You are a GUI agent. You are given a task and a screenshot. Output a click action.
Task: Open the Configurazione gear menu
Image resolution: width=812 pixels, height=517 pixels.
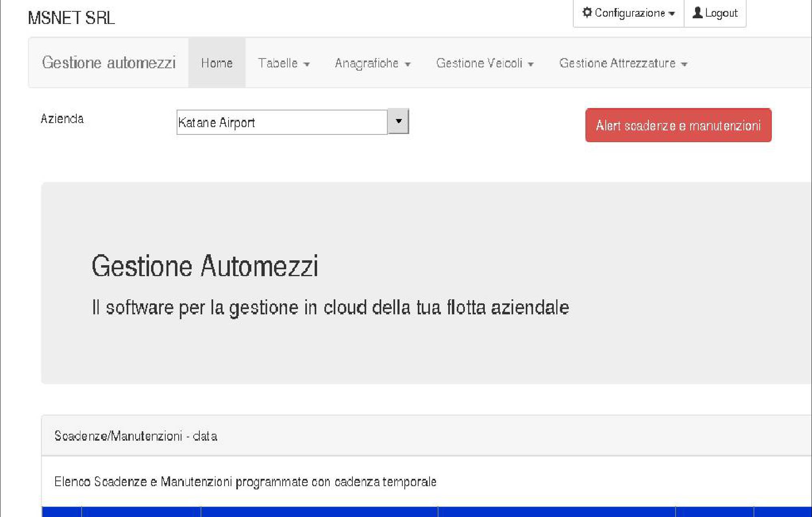pos(628,13)
